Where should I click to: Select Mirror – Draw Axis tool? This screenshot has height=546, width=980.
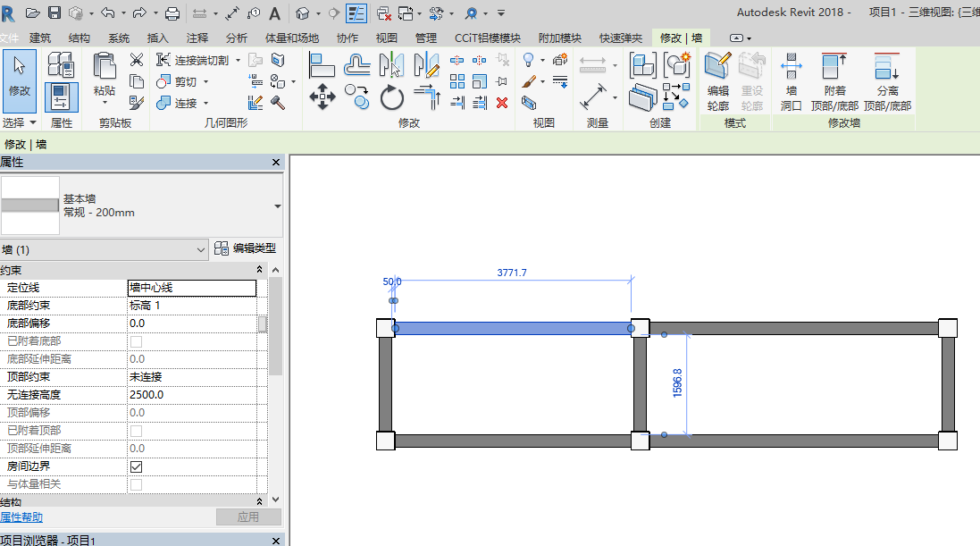click(427, 65)
